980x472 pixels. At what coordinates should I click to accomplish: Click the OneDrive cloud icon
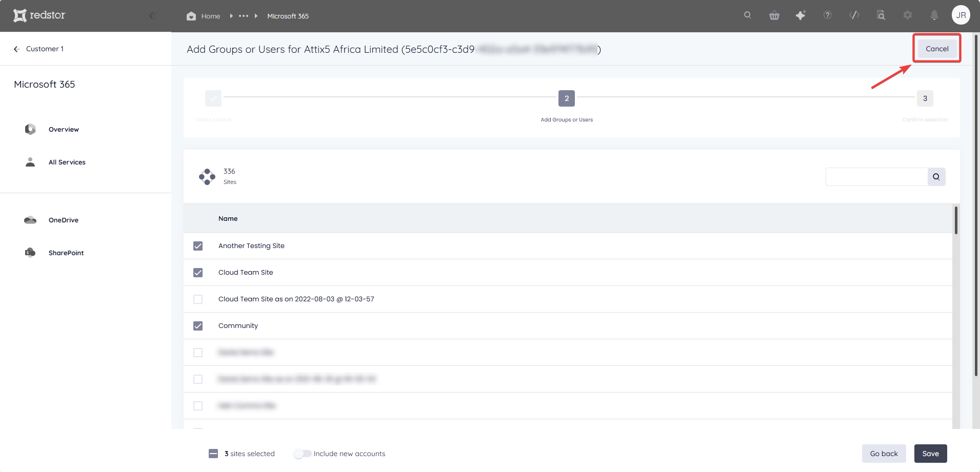click(x=30, y=220)
